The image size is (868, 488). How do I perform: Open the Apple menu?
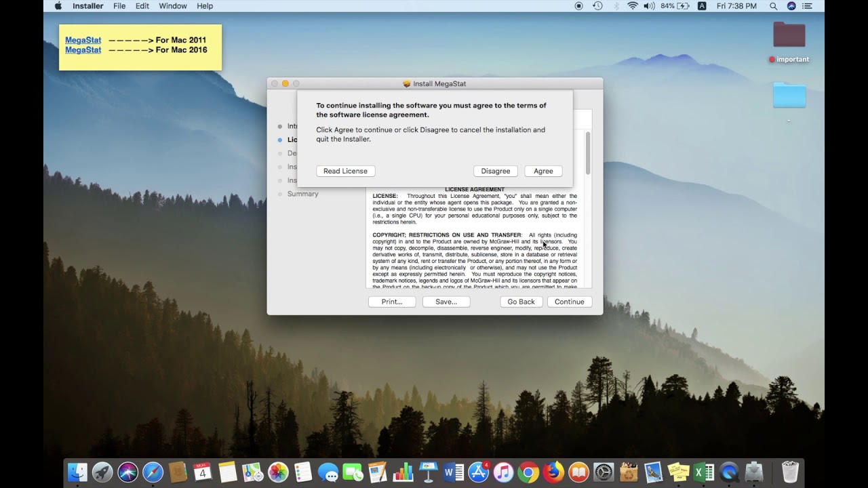pos(58,6)
